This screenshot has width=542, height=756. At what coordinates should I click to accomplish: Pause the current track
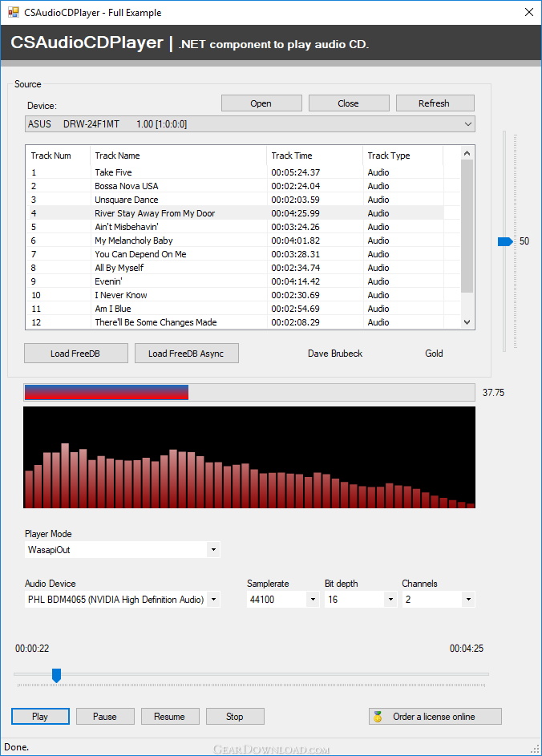click(105, 717)
